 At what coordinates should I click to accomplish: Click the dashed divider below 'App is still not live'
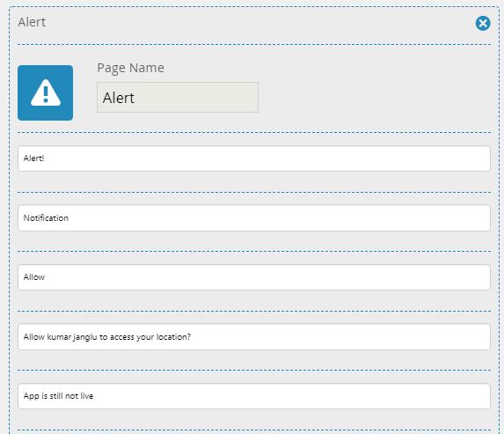[254, 430]
